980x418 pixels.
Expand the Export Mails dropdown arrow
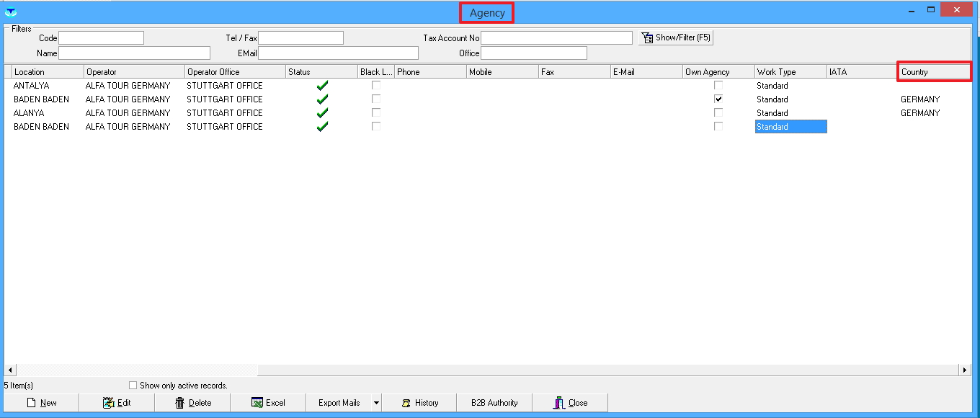[376, 403]
